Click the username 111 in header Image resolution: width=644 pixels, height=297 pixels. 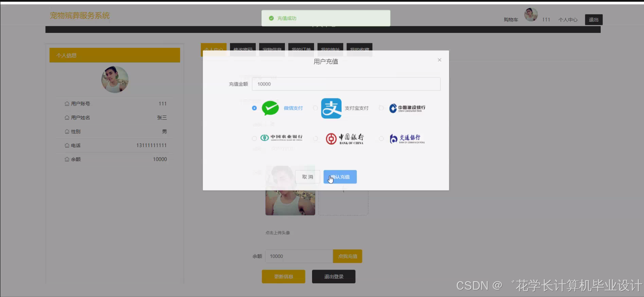pos(546,20)
